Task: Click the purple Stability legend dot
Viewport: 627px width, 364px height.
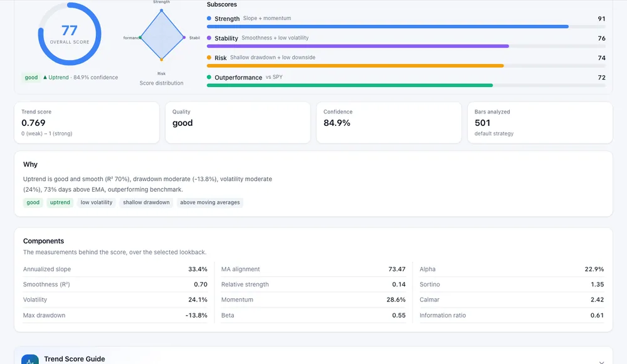Action: 209,38
